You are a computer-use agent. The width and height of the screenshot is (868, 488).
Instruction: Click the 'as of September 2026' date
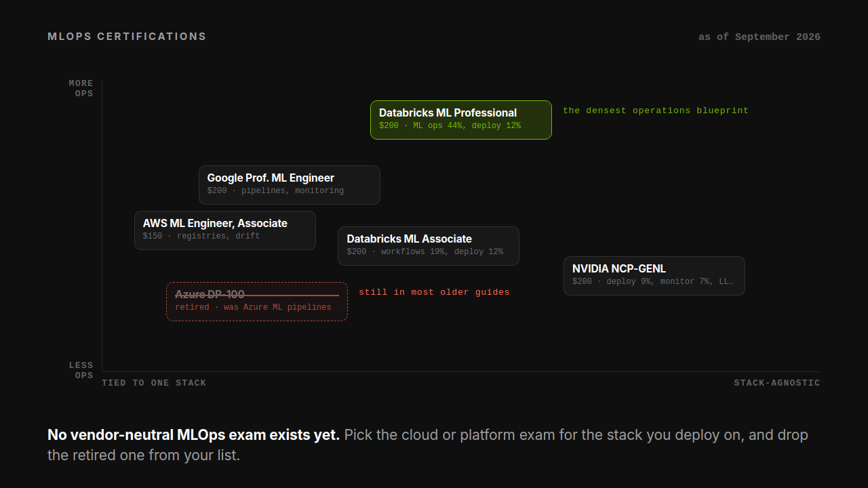coord(759,37)
